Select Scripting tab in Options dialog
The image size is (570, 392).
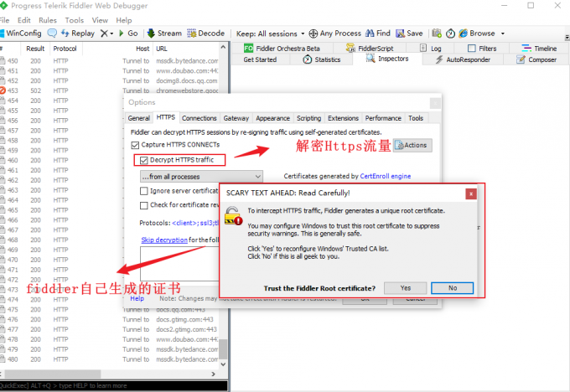click(x=308, y=118)
